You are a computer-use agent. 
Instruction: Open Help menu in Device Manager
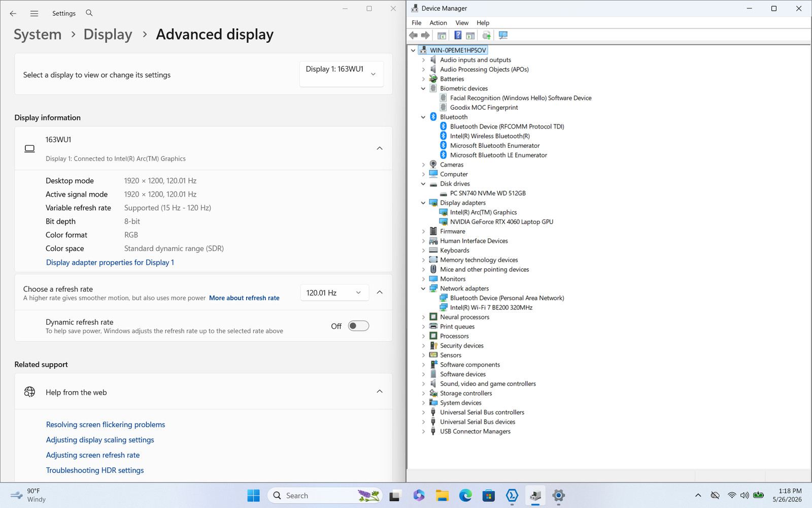(483, 23)
